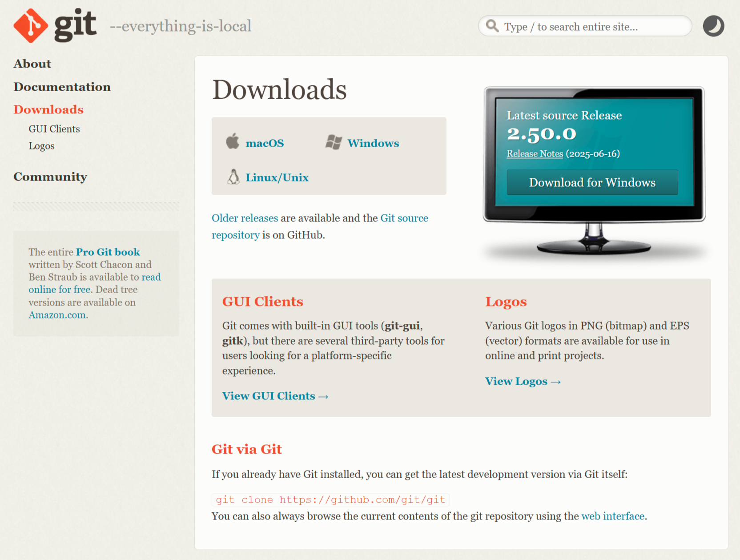740x560 pixels.
Task: Follow View GUI Clients arrow link
Action: pyautogui.click(x=275, y=396)
